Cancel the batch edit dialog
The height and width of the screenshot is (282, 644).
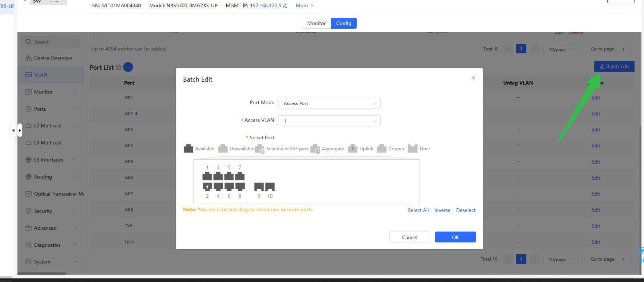[409, 237]
